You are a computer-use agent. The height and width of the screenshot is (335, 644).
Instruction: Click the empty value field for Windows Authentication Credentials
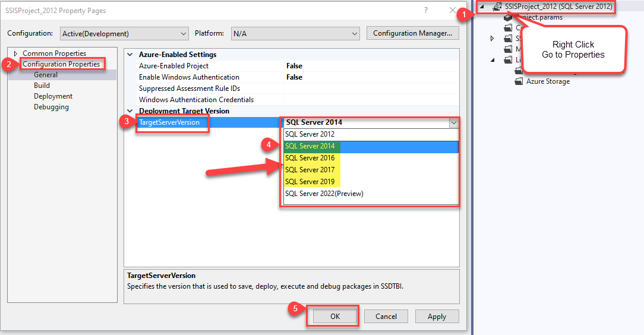point(371,100)
